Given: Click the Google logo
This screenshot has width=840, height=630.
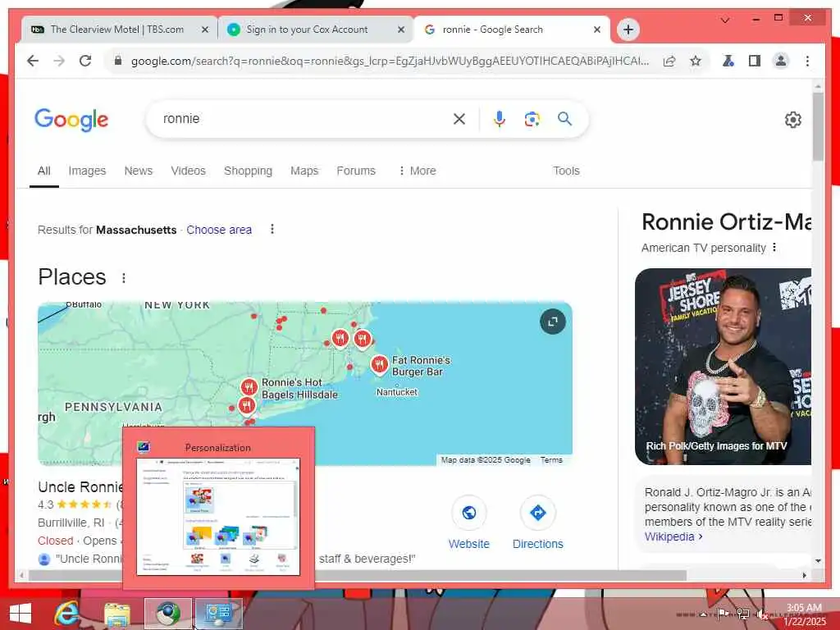Looking at the screenshot, I should 71,120.
